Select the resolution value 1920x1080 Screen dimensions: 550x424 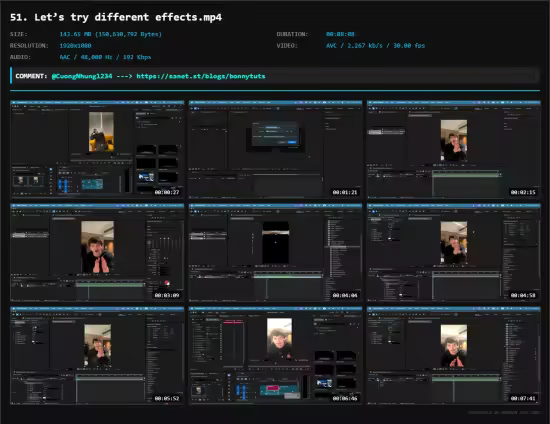(75, 46)
